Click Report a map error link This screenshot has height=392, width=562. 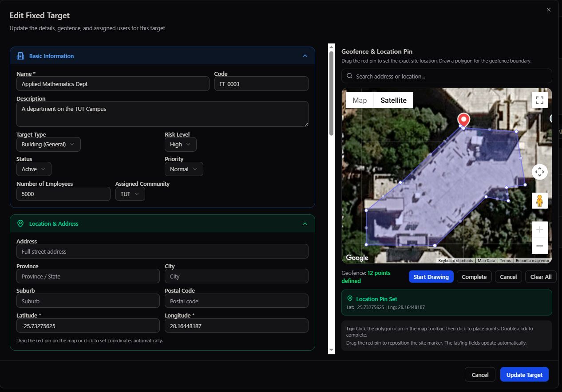pos(532,261)
